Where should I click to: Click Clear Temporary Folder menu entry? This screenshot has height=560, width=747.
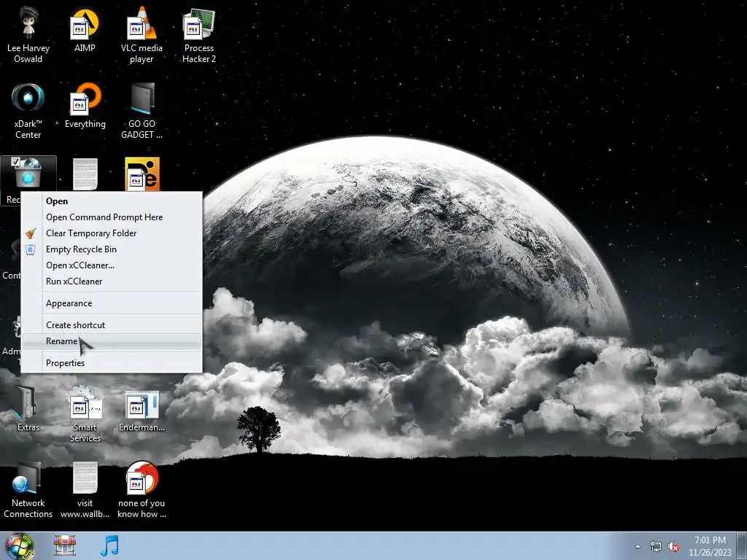(112, 233)
